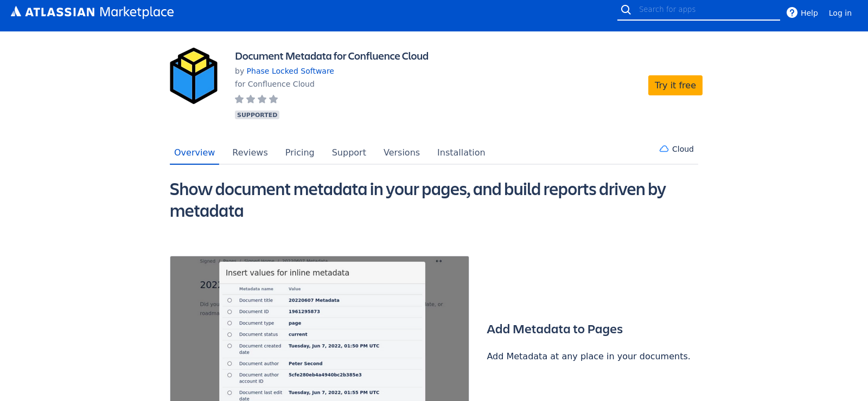Click the Try it free button

(675, 85)
